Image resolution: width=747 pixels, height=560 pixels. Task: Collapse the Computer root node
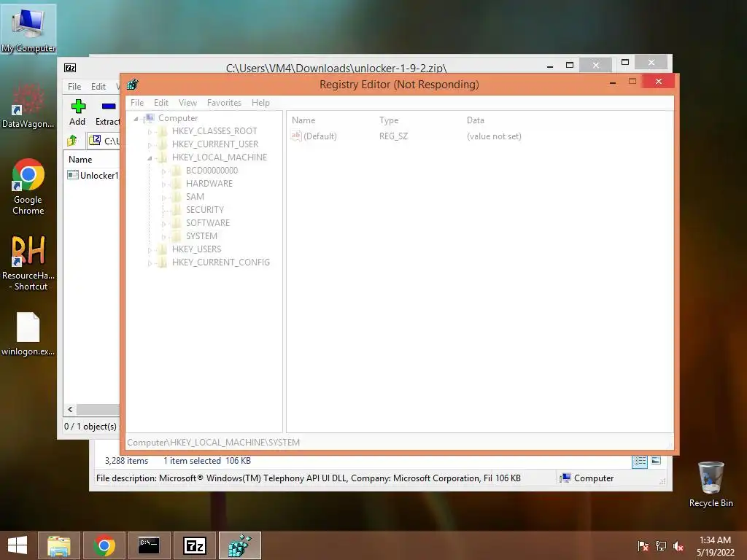click(x=136, y=119)
